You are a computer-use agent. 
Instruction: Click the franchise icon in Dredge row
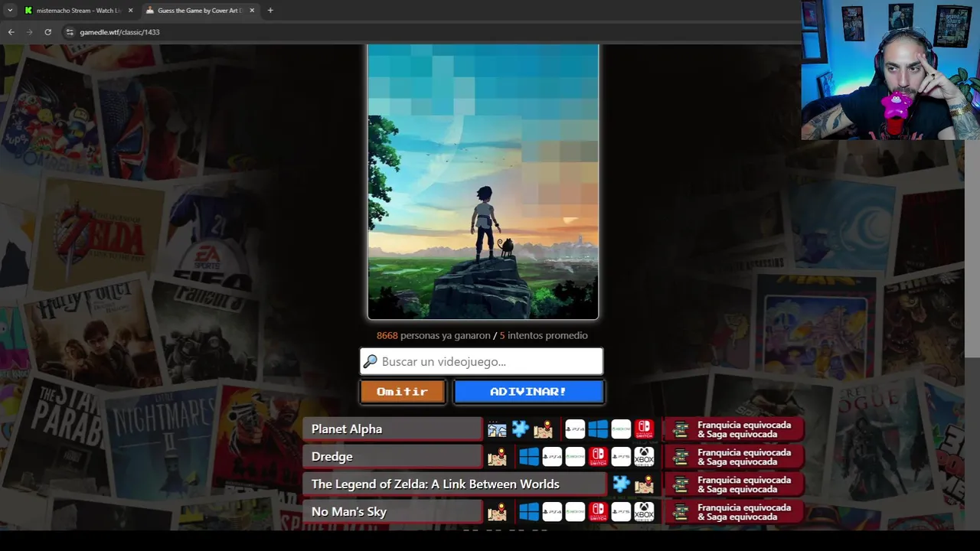click(680, 457)
